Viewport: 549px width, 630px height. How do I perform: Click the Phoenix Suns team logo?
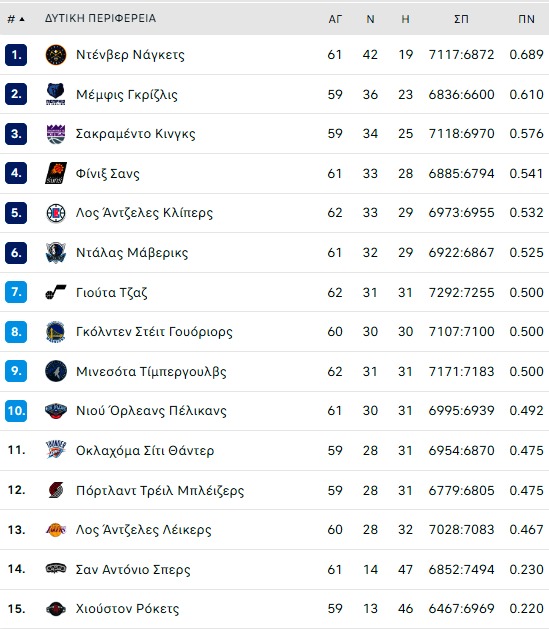55,173
